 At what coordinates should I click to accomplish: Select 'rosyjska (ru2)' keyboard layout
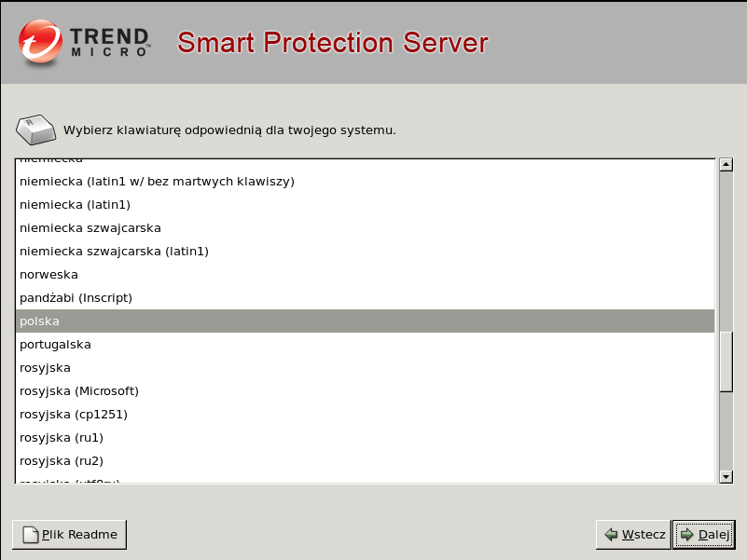(365, 461)
